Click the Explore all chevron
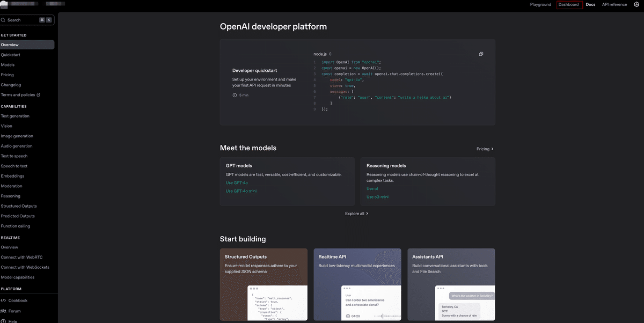This screenshot has width=644, height=323. point(367,214)
